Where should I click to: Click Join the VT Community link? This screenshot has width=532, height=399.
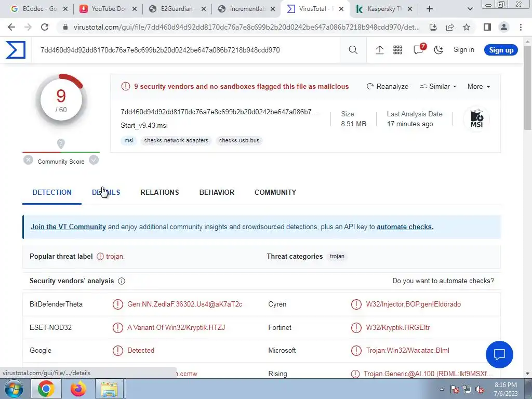coord(68,227)
